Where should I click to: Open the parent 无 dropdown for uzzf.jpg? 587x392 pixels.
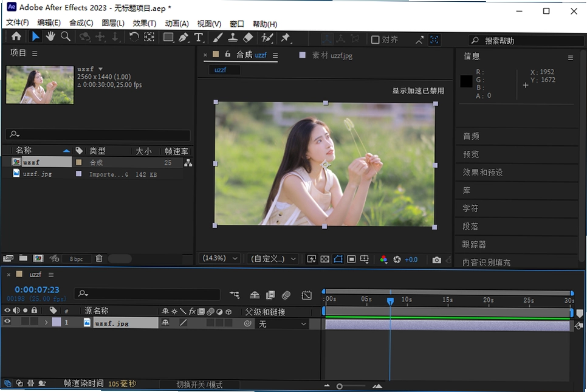(x=283, y=323)
